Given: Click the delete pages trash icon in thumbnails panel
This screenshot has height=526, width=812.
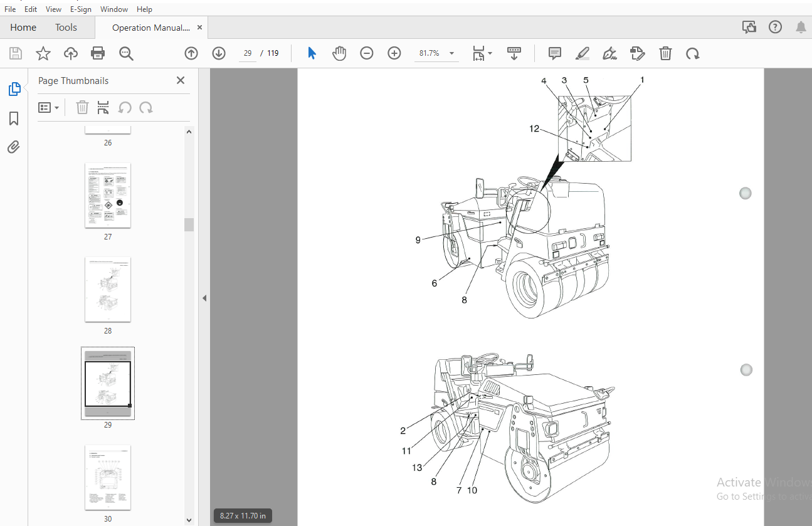Looking at the screenshot, I should 82,108.
